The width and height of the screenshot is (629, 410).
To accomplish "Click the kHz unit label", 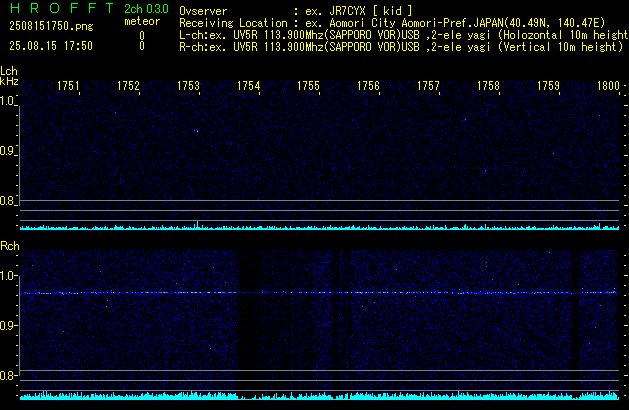I will coord(9,81).
